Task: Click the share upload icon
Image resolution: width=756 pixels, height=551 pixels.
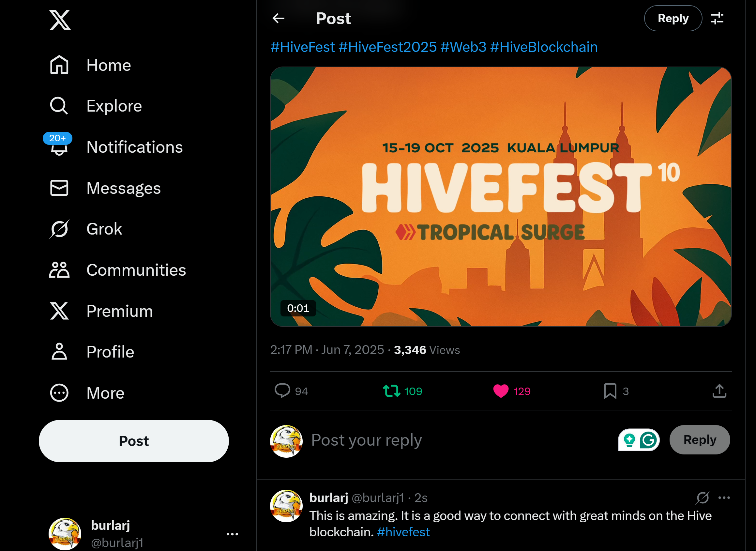Action: tap(719, 391)
